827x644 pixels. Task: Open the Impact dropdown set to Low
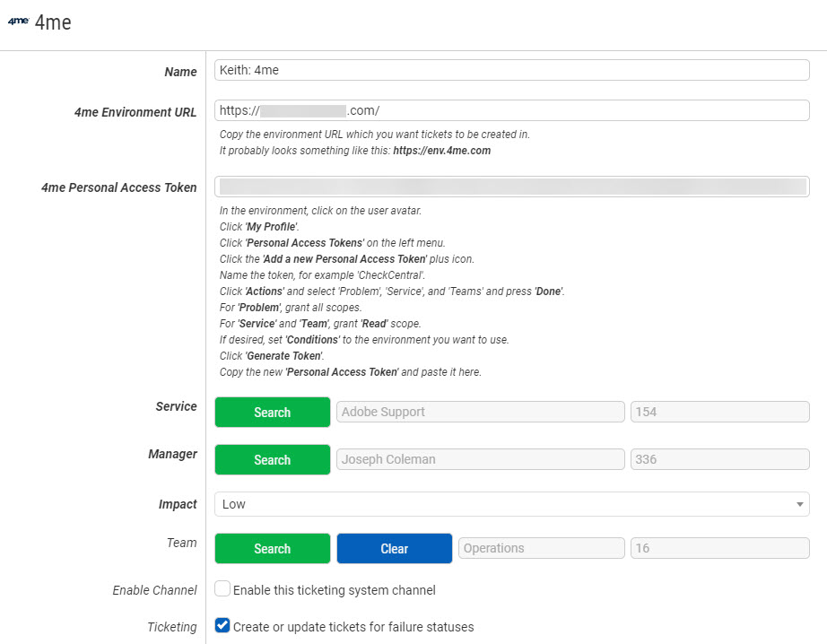(511, 504)
